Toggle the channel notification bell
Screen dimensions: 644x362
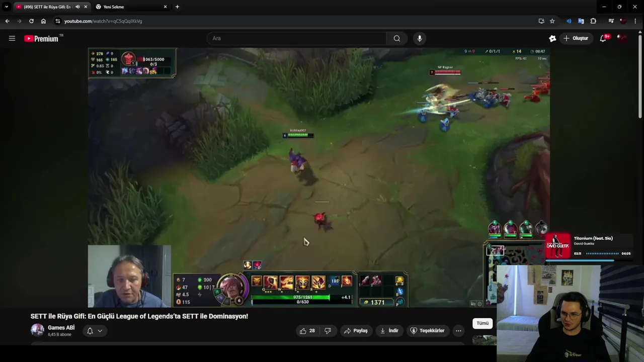point(90,331)
